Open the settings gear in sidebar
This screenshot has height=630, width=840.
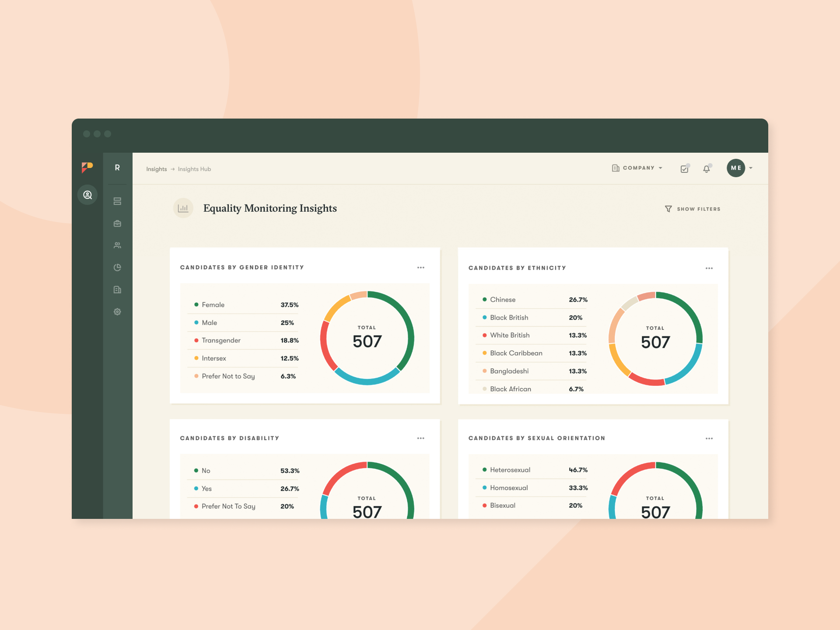pyautogui.click(x=117, y=312)
